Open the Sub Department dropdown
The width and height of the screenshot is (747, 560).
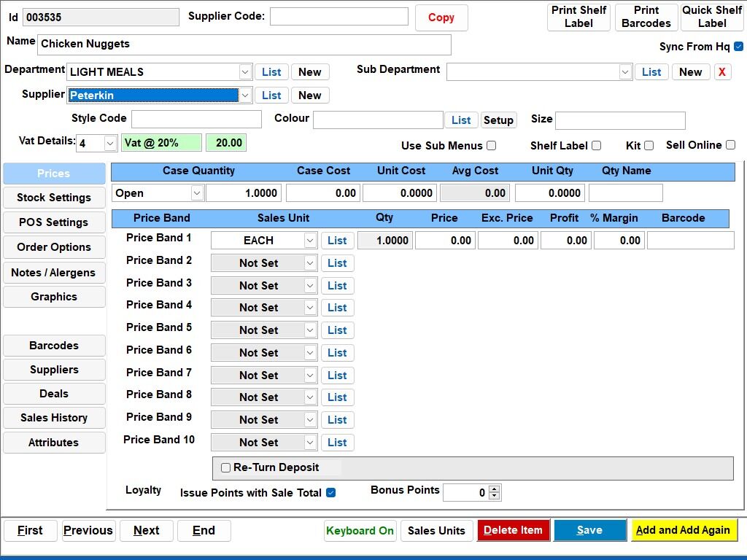coord(625,72)
